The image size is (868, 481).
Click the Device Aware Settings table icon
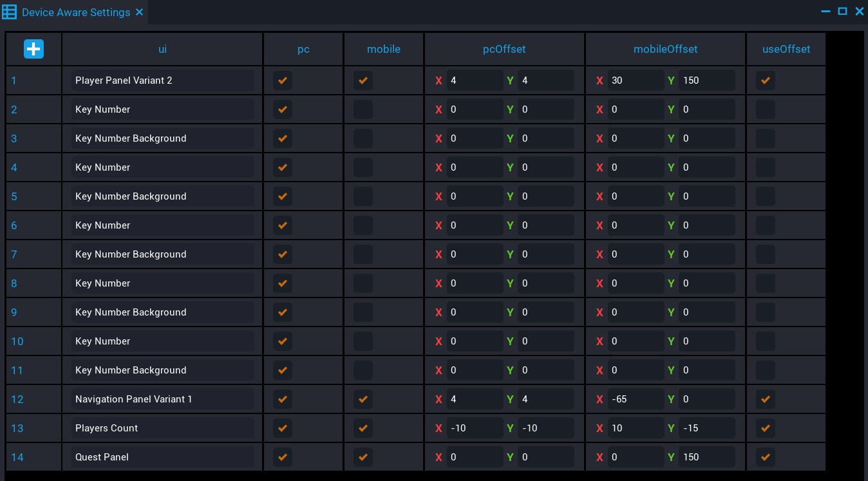point(10,12)
